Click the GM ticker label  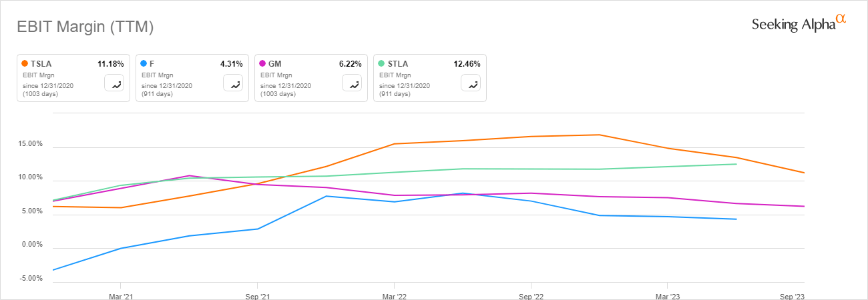tap(274, 64)
